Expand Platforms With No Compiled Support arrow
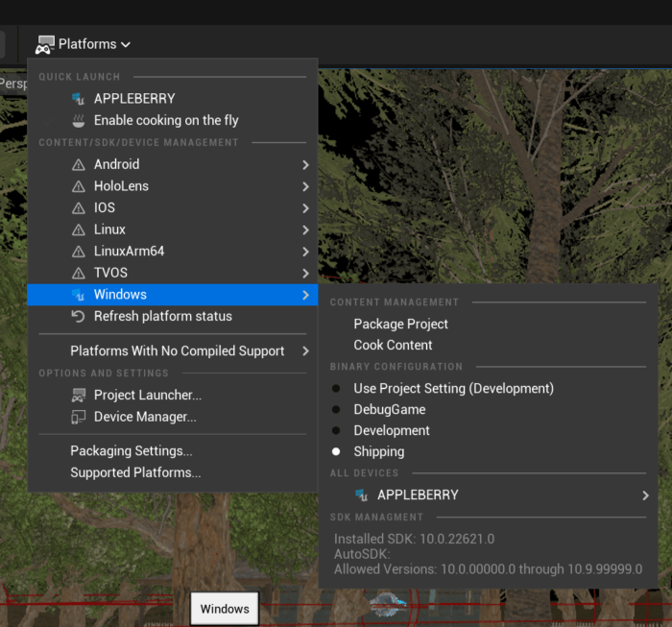 pyautogui.click(x=305, y=351)
